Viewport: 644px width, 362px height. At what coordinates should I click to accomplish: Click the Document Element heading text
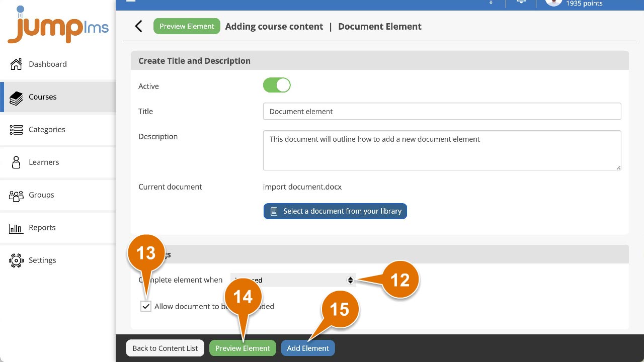[380, 26]
